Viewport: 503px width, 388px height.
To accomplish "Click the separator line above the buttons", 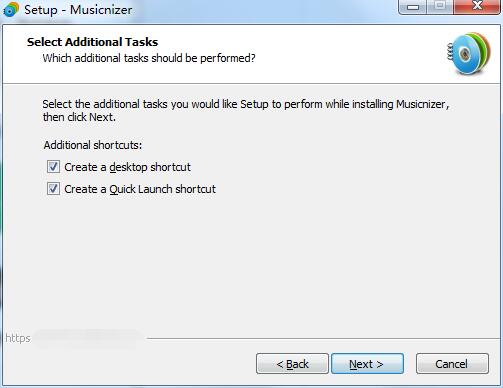I will click(x=323, y=339).
